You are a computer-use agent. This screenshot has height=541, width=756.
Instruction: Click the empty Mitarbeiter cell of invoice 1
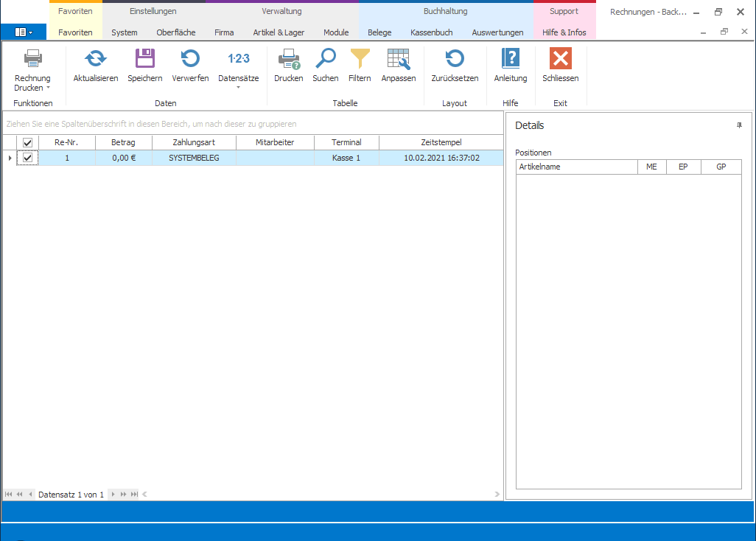coord(275,158)
